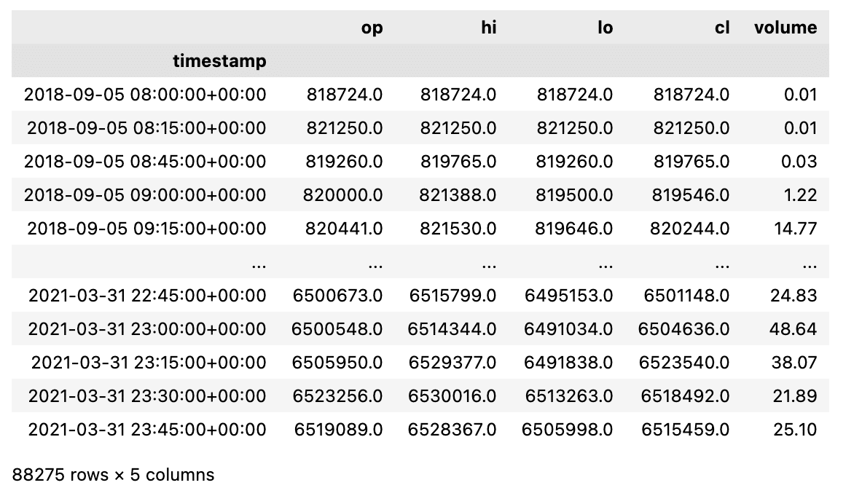This screenshot has height=504, width=854.
Task: Click the 'op' column header
Action: tap(371, 28)
